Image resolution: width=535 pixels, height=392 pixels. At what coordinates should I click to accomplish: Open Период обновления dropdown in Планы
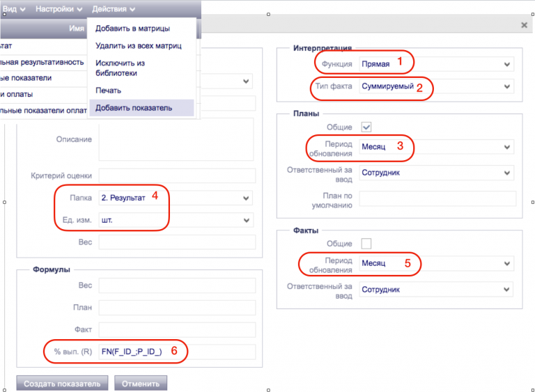tap(436, 147)
